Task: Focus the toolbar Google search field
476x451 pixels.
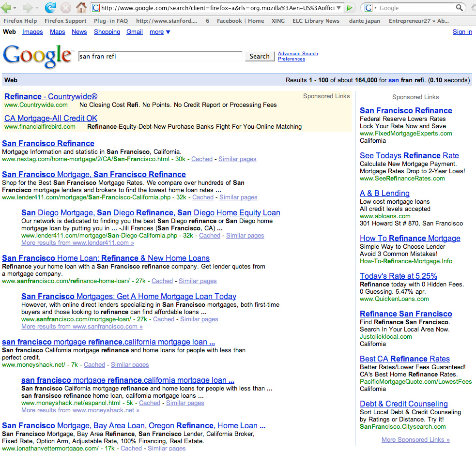Action: pyautogui.click(x=416, y=8)
